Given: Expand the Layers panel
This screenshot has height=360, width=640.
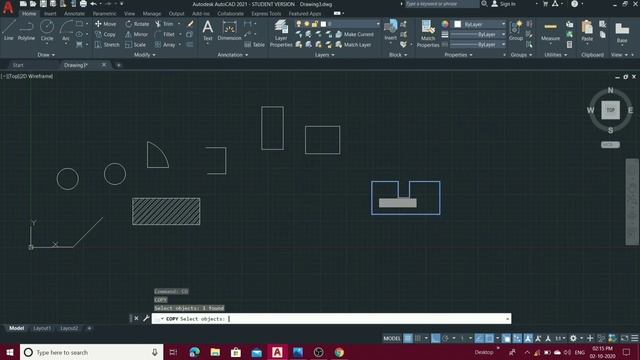Looking at the screenshot, I should 324,55.
